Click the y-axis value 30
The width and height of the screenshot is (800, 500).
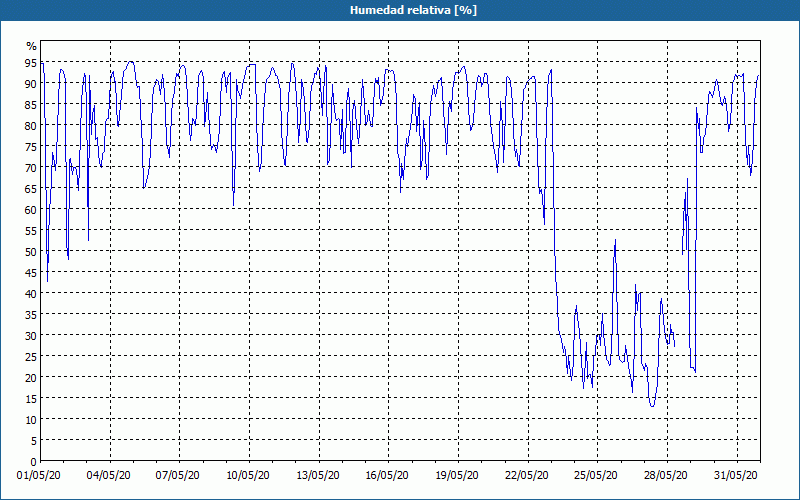click(x=31, y=335)
